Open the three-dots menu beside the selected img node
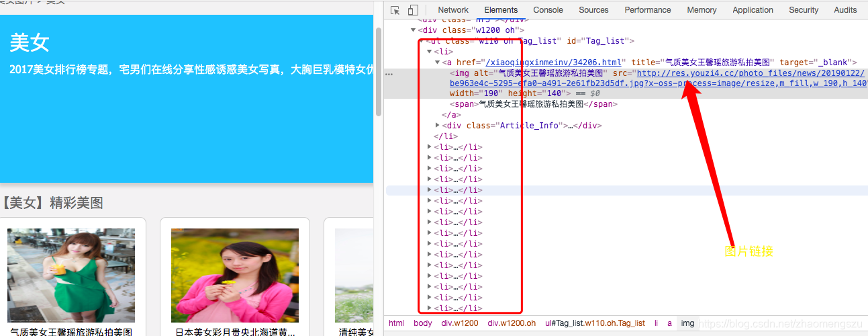This screenshot has height=336, width=868. coord(389,73)
